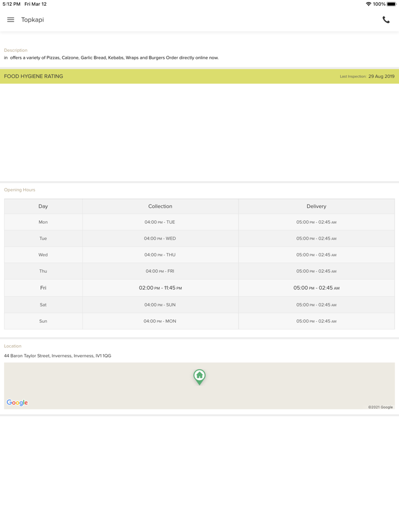Click the Delivery column header

pyautogui.click(x=316, y=206)
